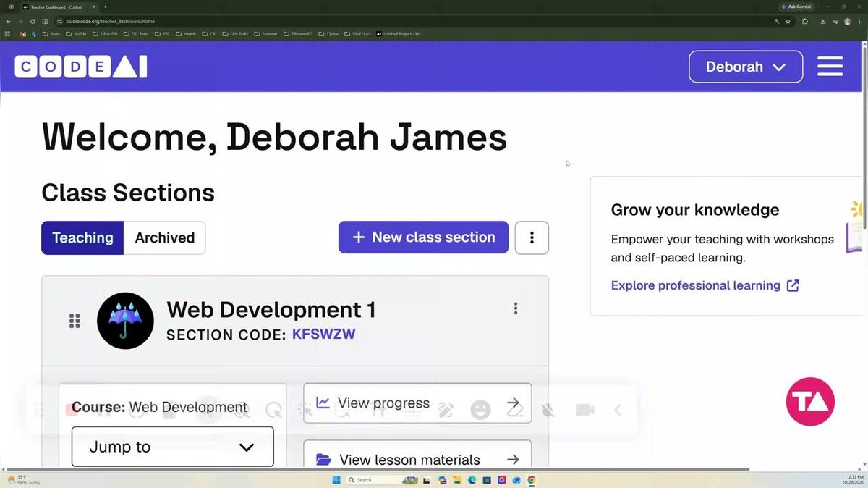Viewport: 868px width, 488px height.
Task: Reload the current page
Action: click(33, 22)
